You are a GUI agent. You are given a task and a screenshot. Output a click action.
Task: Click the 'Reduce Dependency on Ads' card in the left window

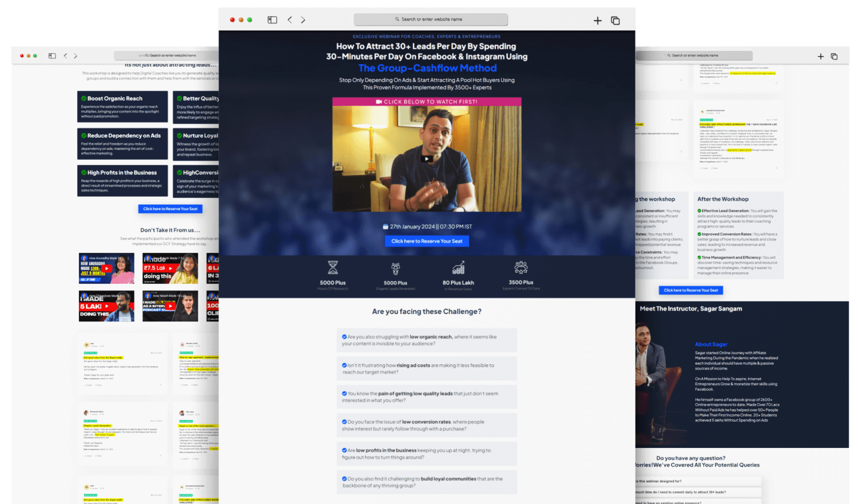(122, 144)
